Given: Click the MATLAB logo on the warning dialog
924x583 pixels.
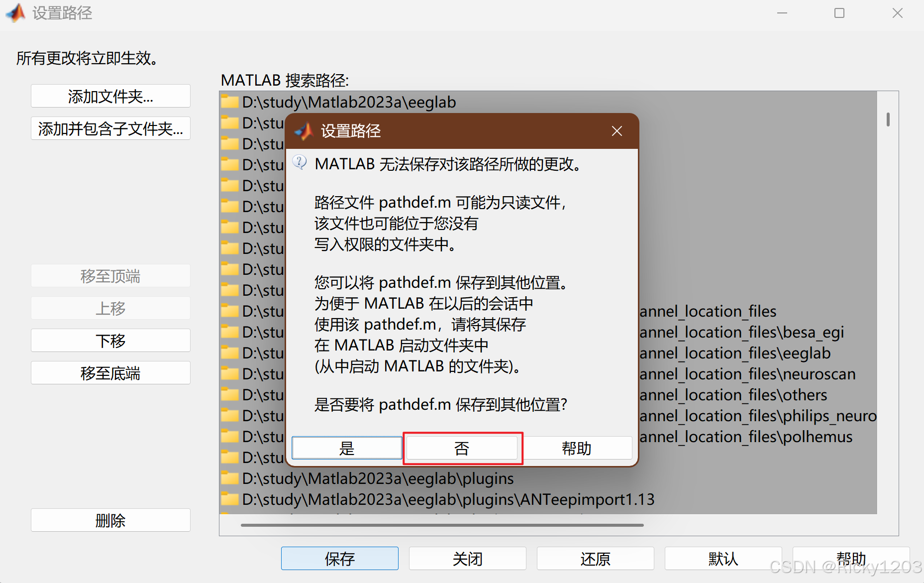Looking at the screenshot, I should point(303,131).
